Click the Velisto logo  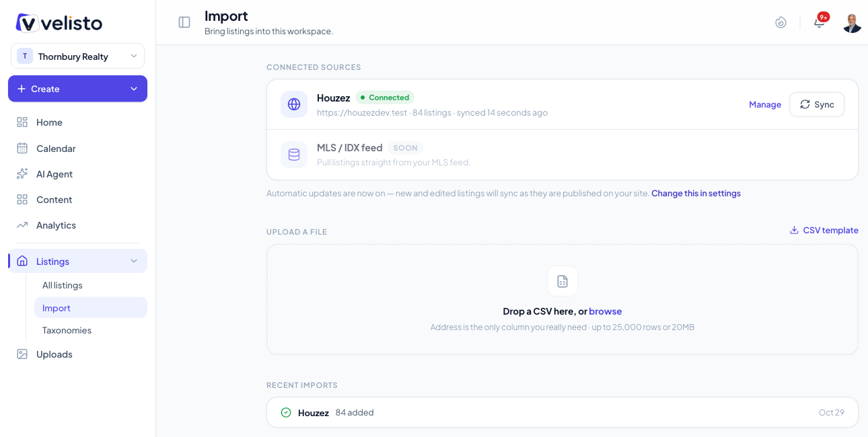(x=59, y=23)
